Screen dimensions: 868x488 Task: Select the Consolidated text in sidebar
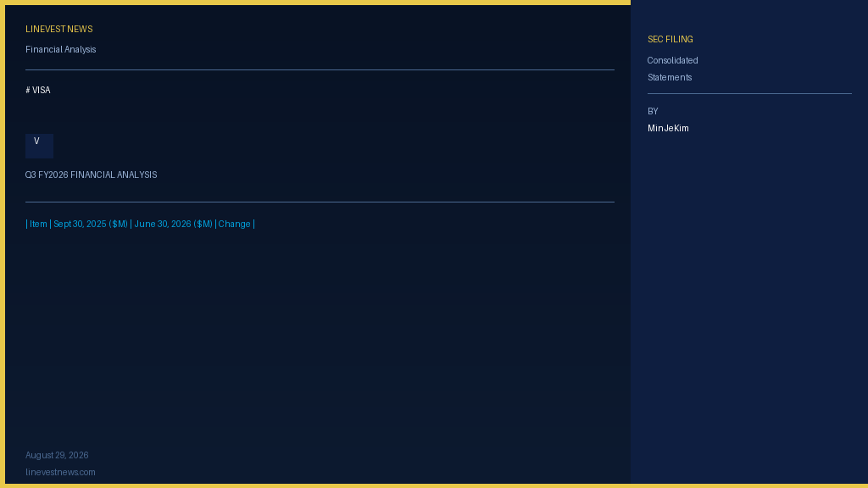tap(672, 60)
